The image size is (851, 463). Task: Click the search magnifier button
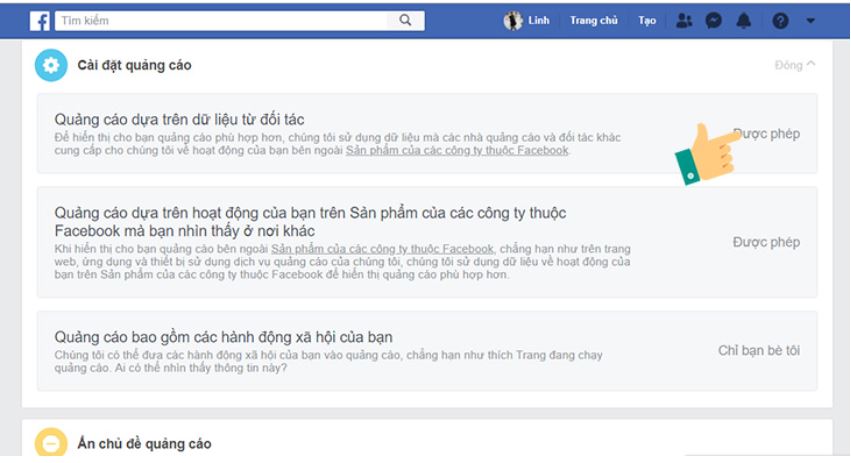click(x=405, y=21)
